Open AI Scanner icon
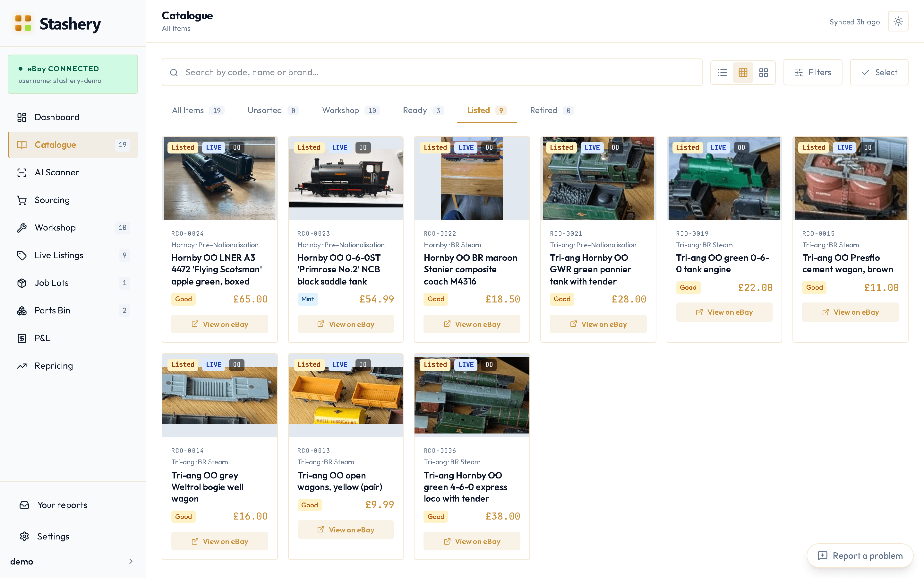 pos(22,172)
